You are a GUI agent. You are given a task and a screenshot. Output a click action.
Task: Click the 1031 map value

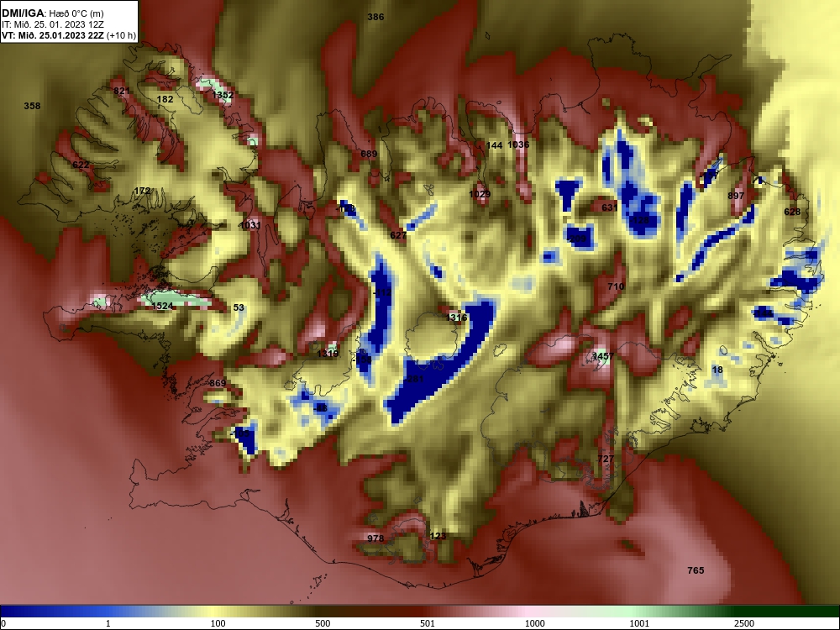pos(249,225)
